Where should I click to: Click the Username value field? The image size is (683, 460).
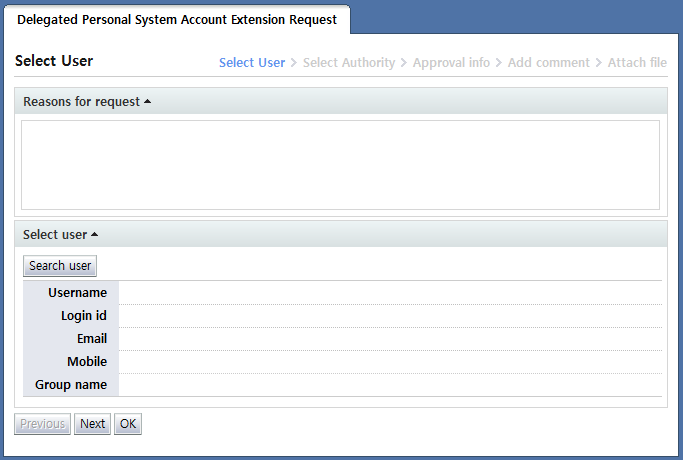coord(390,292)
